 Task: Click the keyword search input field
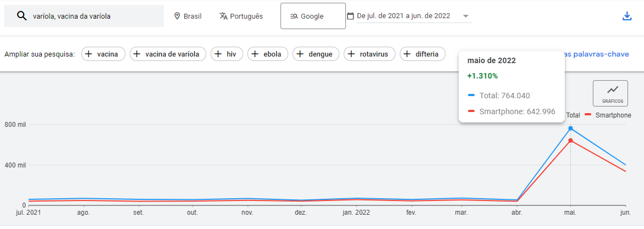click(x=93, y=16)
